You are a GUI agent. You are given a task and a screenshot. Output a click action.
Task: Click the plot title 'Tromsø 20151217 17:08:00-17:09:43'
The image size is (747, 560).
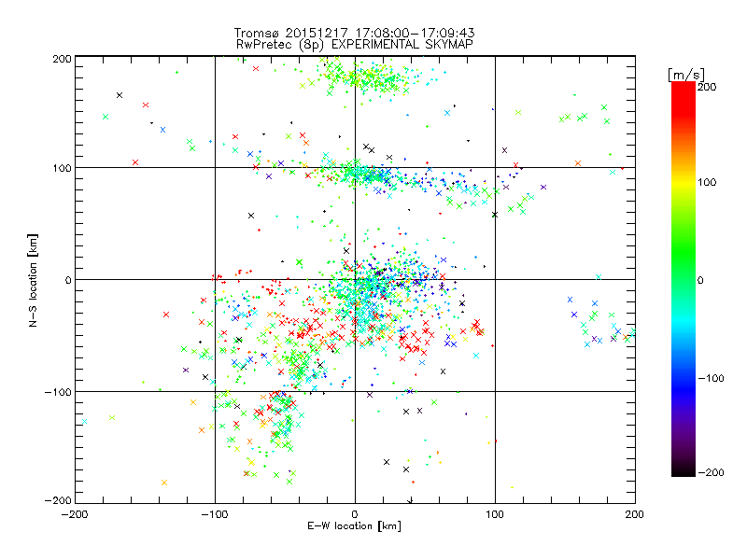pos(354,33)
